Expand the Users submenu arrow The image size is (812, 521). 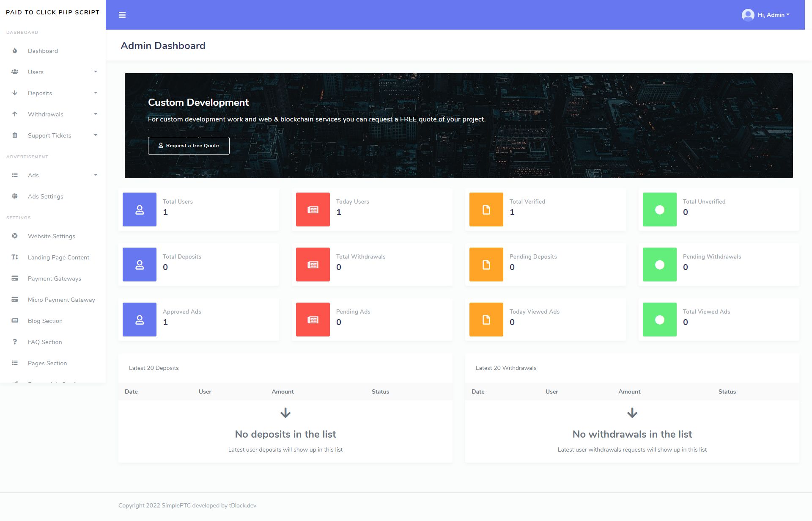point(96,72)
